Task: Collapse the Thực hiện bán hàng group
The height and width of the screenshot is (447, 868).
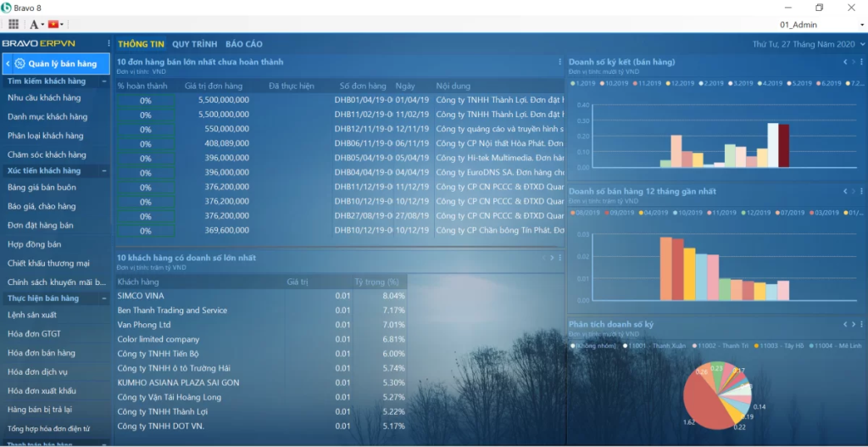Action: click(104, 299)
